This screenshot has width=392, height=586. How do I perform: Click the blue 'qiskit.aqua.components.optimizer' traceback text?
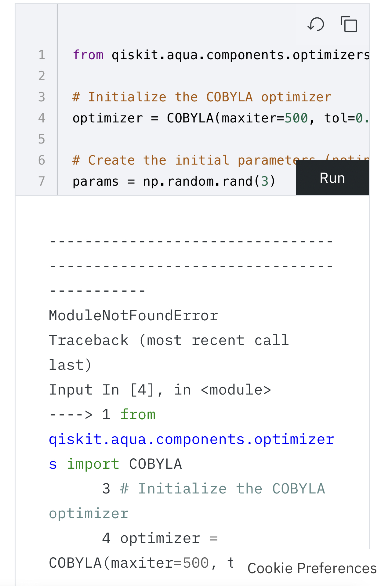pos(191,439)
